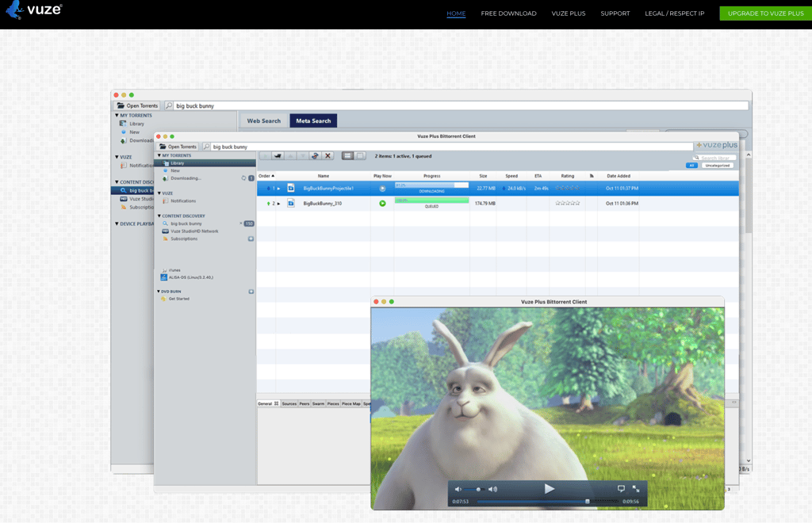
Task: Open the Swarm details tab
Action: coord(318,403)
